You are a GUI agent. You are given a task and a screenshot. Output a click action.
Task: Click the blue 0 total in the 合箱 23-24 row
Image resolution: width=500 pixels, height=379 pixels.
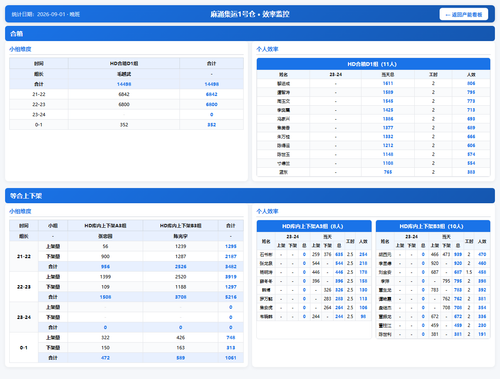(x=212, y=115)
